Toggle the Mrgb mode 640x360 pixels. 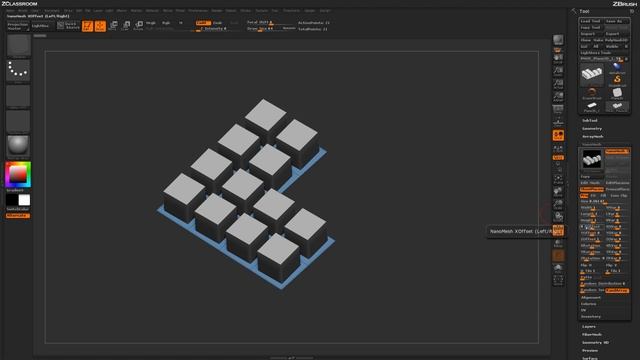[151, 23]
